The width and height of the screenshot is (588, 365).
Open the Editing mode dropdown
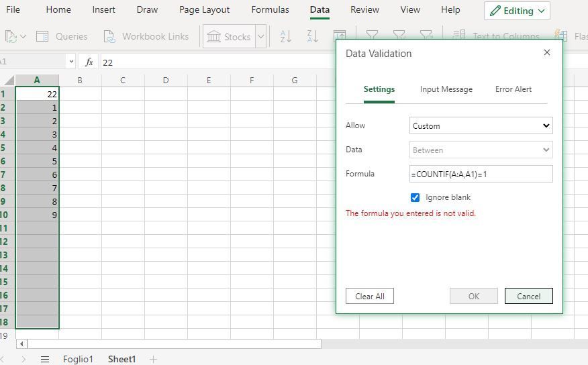517,11
